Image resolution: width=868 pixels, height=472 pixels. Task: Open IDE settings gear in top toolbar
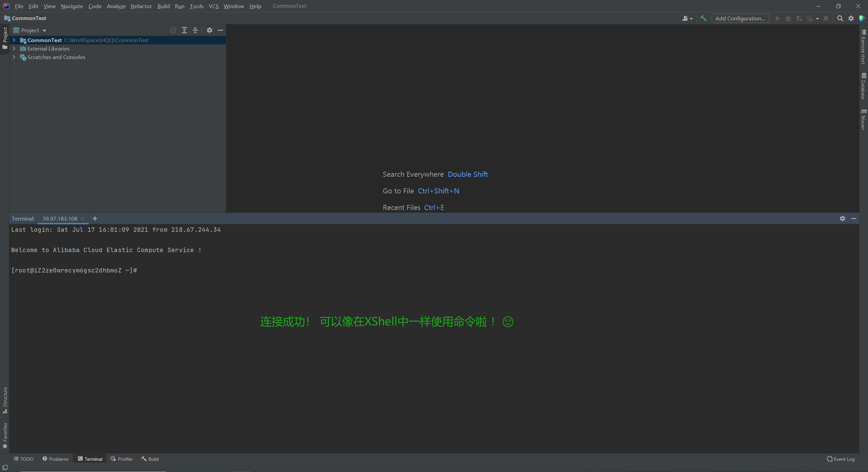[x=851, y=18]
